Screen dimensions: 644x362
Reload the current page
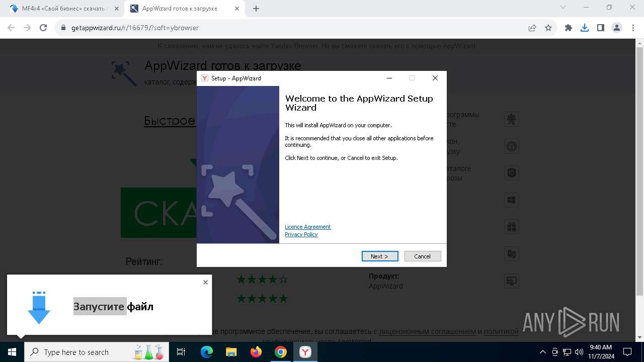point(43,28)
